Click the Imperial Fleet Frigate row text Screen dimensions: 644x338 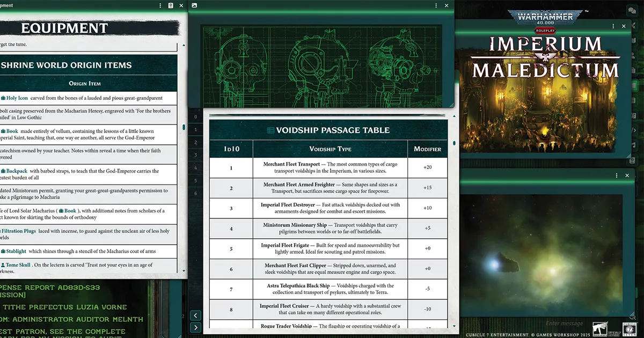(x=331, y=249)
